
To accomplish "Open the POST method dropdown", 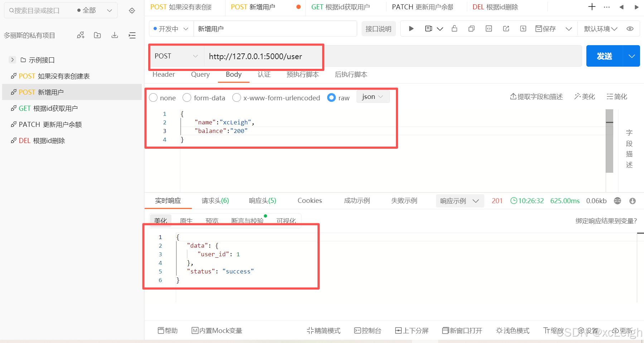I will tap(176, 56).
